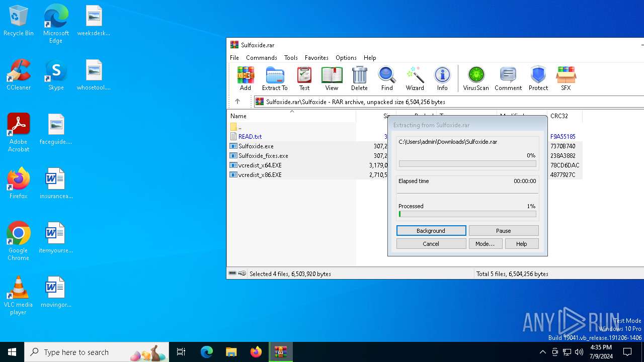The height and width of the screenshot is (362, 644).
Task: Click the taskbar search box
Action: click(96, 352)
